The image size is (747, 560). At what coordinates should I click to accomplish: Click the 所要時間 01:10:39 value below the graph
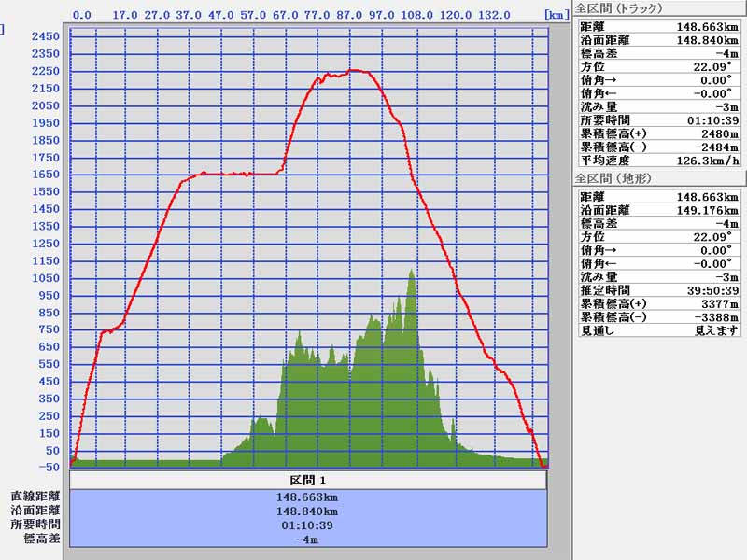point(307,525)
